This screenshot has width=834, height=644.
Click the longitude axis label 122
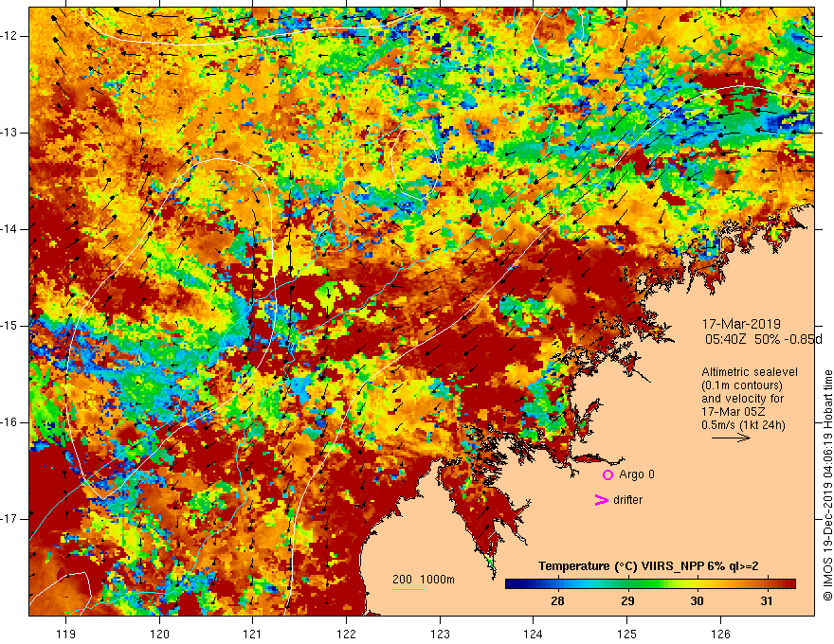click(346, 634)
